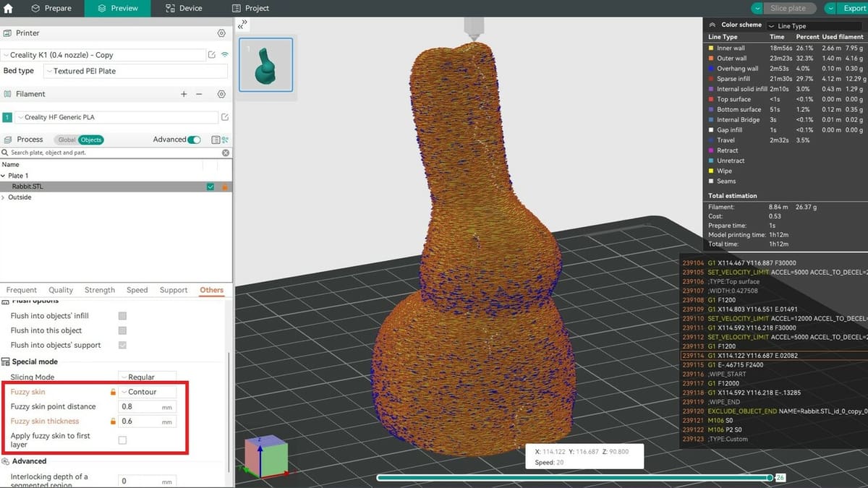The image size is (868, 488).
Task: Open the Slicing Mode dropdown
Action: pos(147,377)
